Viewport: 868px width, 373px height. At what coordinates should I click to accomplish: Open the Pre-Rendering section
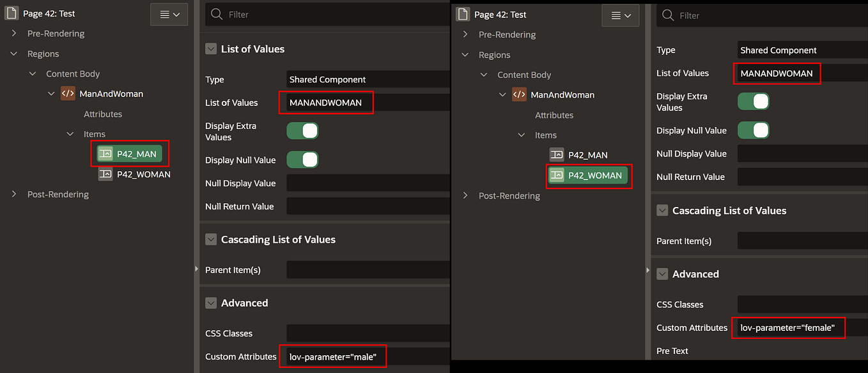[x=12, y=33]
